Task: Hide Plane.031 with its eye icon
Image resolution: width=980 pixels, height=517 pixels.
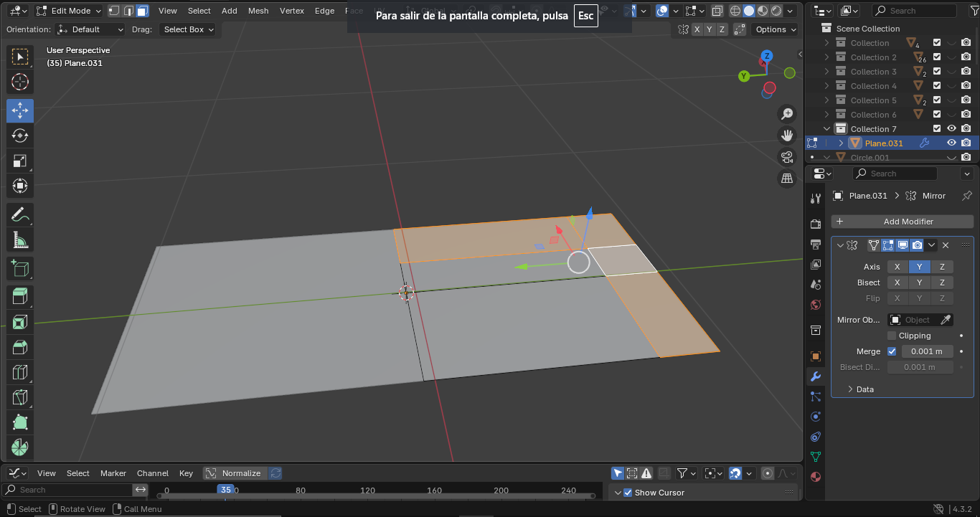Action: click(x=951, y=143)
